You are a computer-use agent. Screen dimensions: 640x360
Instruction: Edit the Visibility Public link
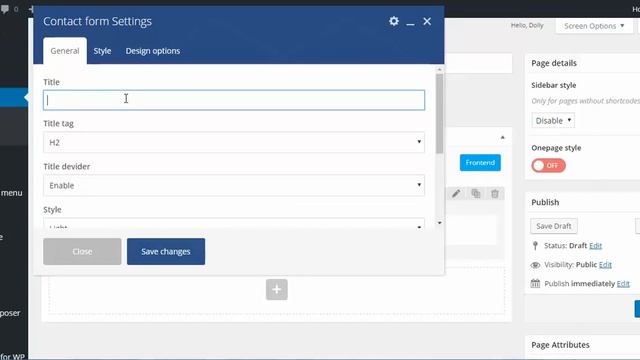tap(605, 265)
